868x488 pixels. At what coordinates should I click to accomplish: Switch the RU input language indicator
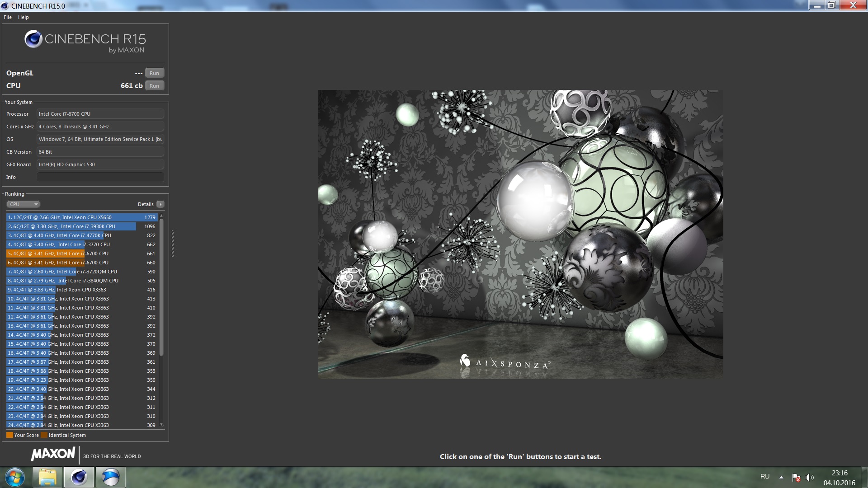[x=765, y=477]
